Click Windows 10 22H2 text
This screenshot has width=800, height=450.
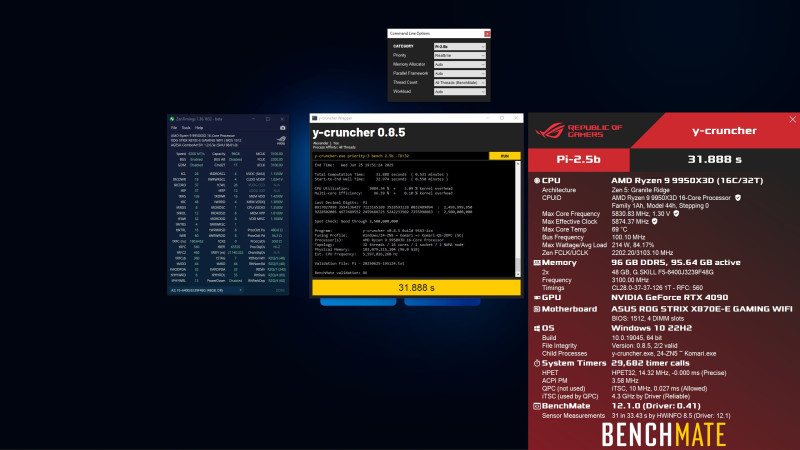click(652, 328)
